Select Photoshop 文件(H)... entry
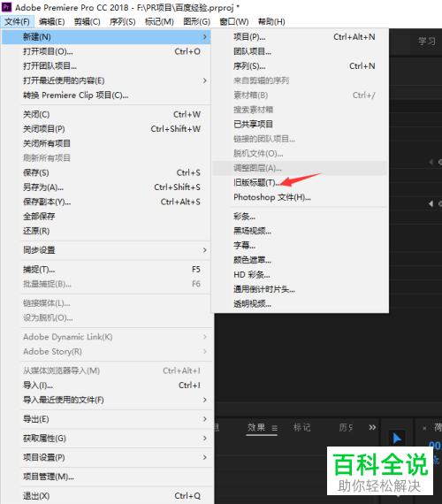The image size is (442, 504). pyautogui.click(x=300, y=197)
